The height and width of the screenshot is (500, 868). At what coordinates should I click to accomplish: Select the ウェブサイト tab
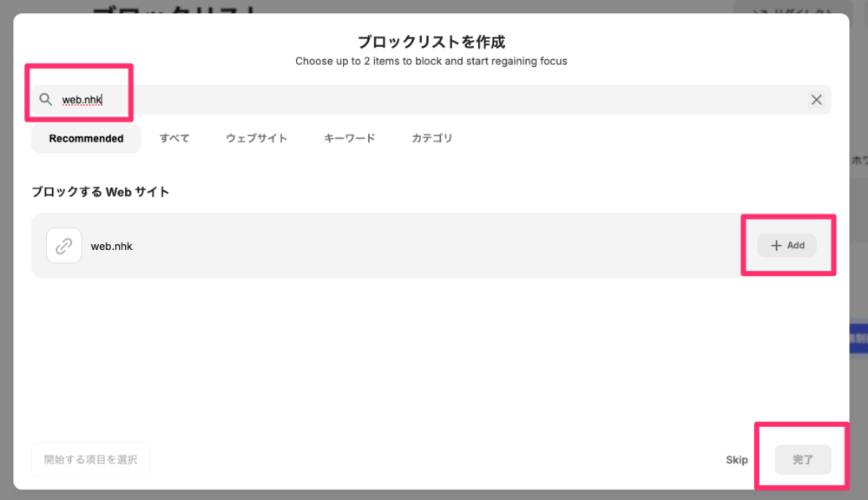point(256,138)
